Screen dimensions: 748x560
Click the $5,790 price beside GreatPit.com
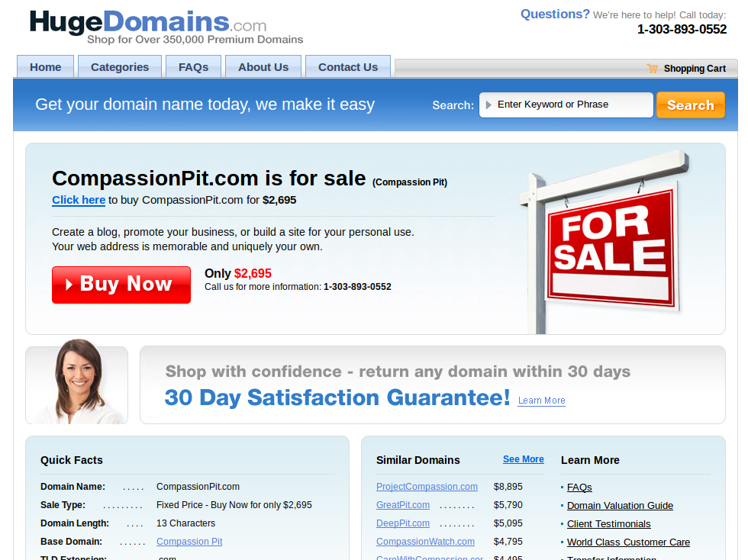pyautogui.click(x=508, y=504)
